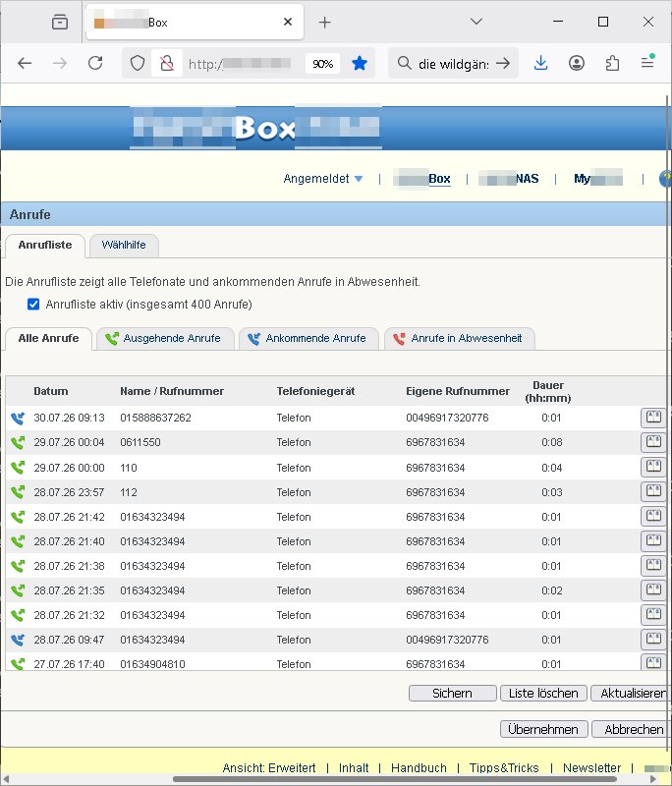Click the 'Liste löschen' button
Screen dimensions: 672x786
coord(543,694)
